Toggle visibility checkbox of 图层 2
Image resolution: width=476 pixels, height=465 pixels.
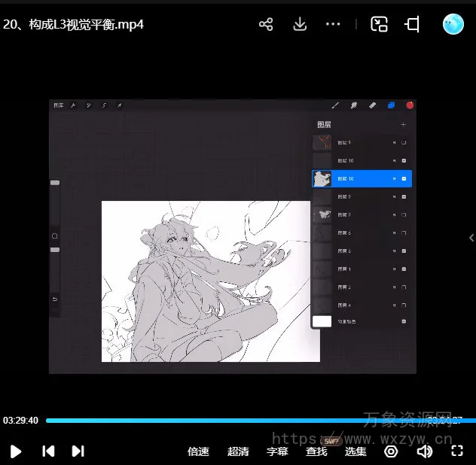point(404,287)
